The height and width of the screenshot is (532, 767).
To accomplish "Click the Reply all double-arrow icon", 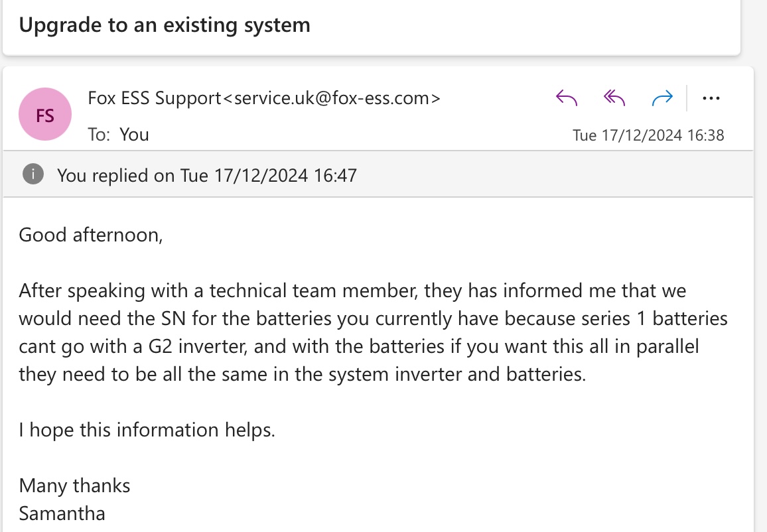I will tap(614, 99).
